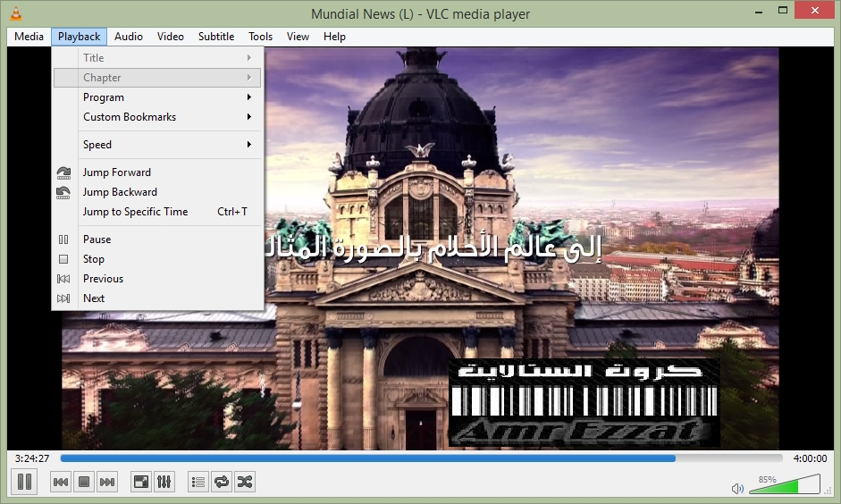Stop playback with the square toolbar button
The width and height of the screenshot is (841, 504).
coord(84,483)
